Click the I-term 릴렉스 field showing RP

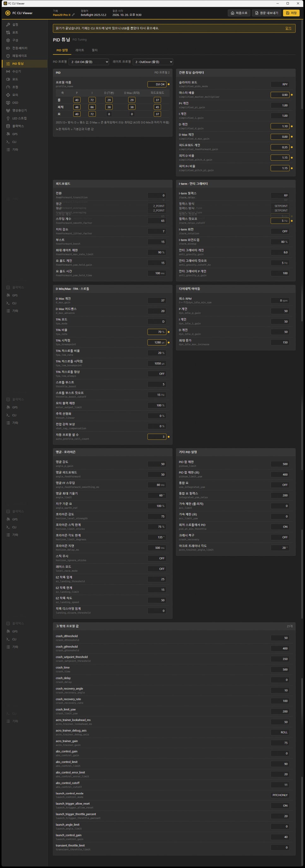point(280,196)
